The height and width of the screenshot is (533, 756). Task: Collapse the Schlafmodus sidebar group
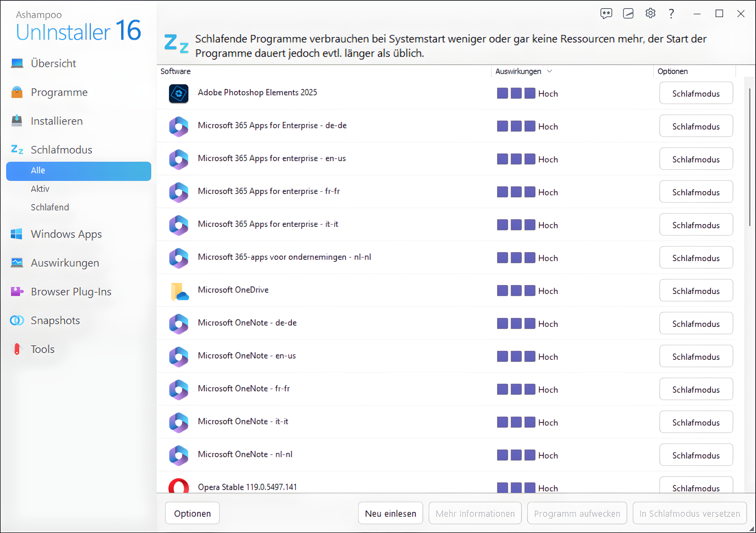coord(61,150)
